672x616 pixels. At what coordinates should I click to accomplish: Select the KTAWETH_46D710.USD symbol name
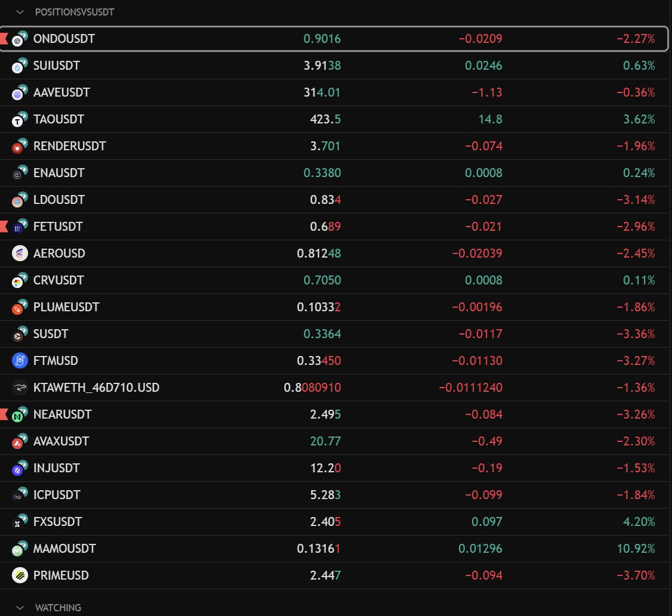tap(96, 388)
